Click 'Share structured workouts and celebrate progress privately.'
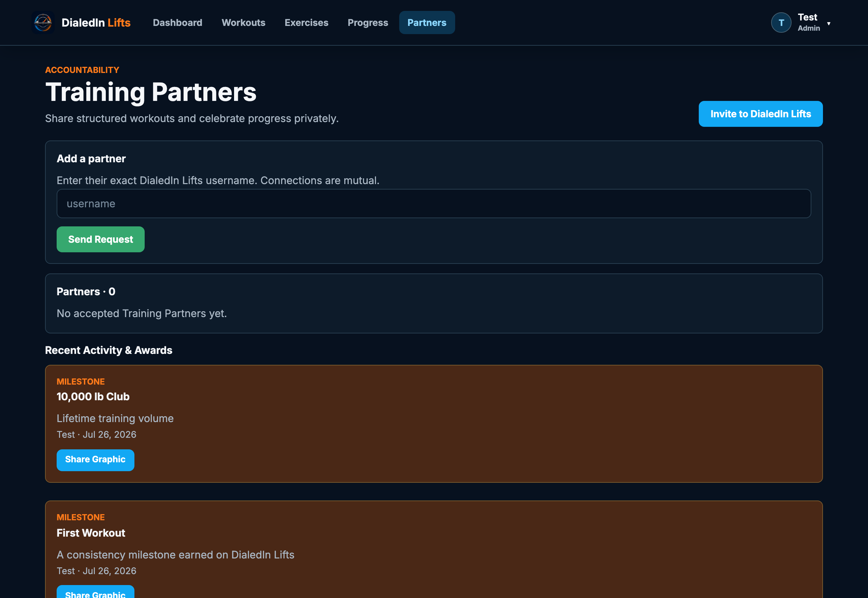 (x=192, y=118)
